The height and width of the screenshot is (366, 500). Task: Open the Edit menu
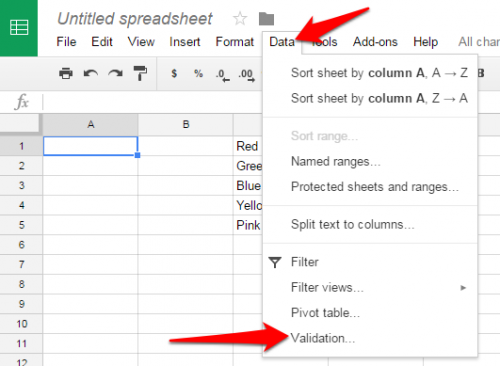[x=102, y=42]
